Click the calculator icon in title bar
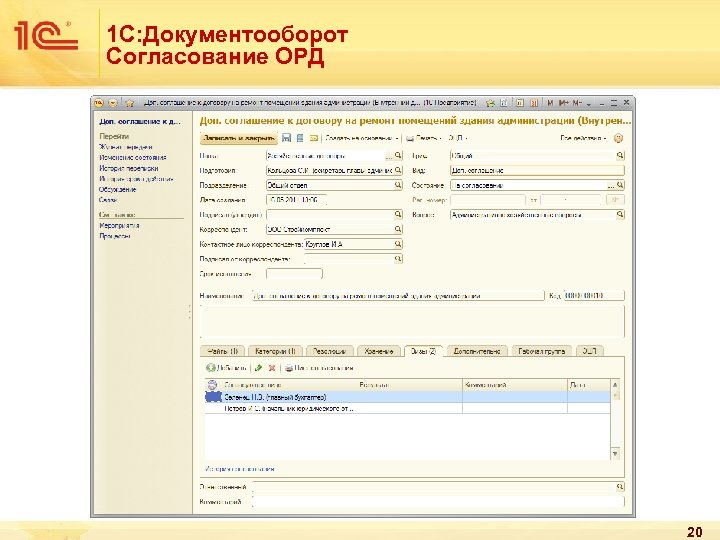This screenshot has width=720, height=540. [x=520, y=103]
